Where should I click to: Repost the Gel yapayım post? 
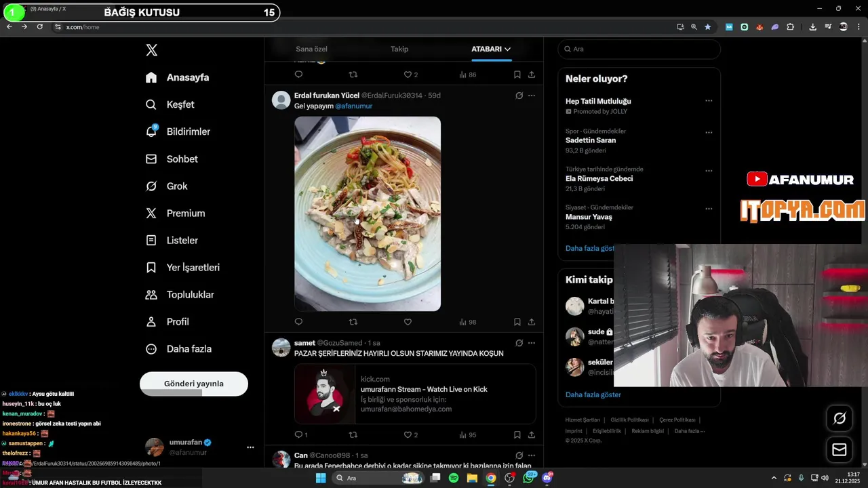(x=353, y=322)
